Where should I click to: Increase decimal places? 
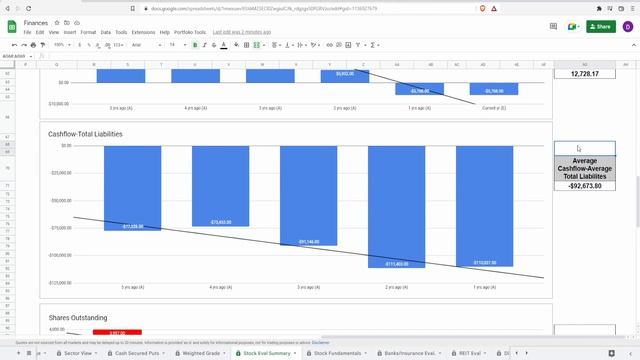click(107, 45)
